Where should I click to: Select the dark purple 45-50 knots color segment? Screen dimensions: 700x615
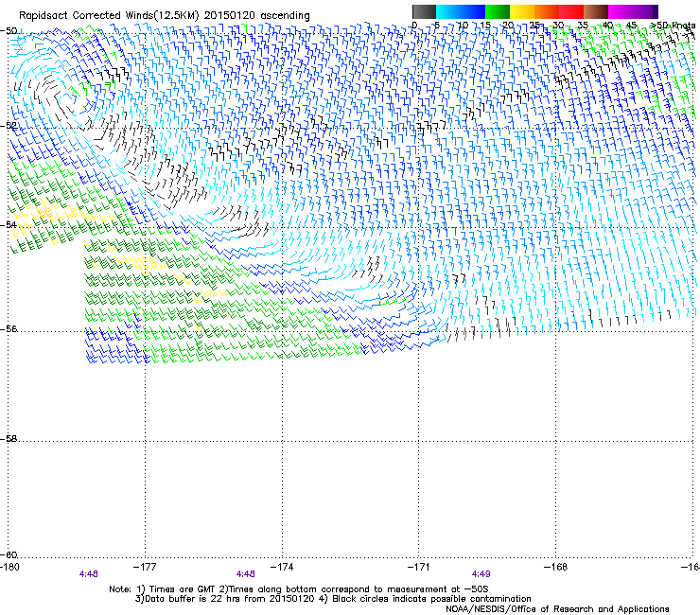click(x=645, y=11)
